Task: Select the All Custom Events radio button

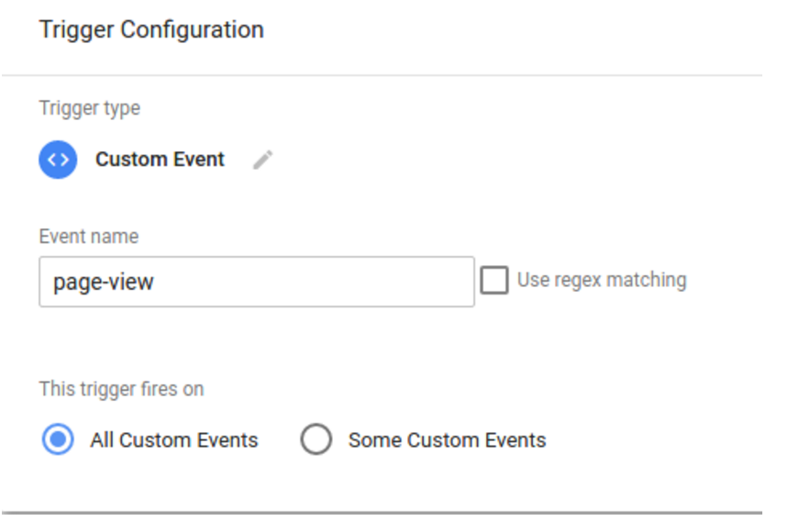Action: coord(58,440)
